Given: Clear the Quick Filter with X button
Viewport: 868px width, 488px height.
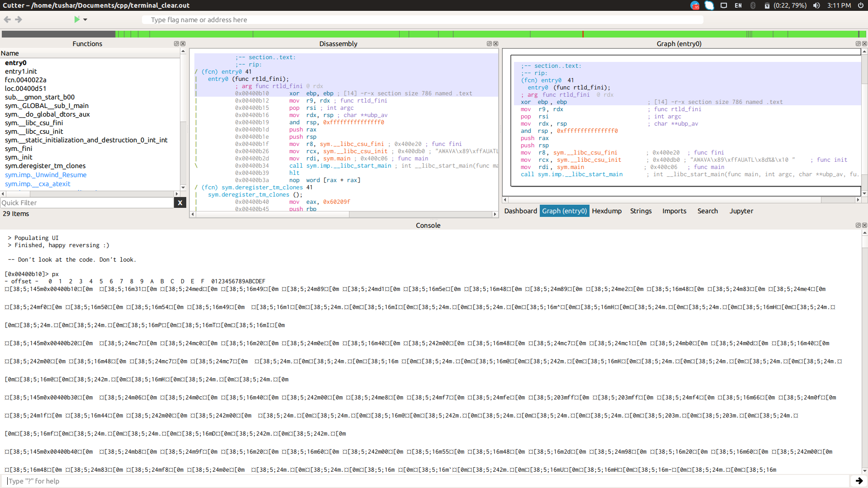Looking at the screenshot, I should 180,203.
